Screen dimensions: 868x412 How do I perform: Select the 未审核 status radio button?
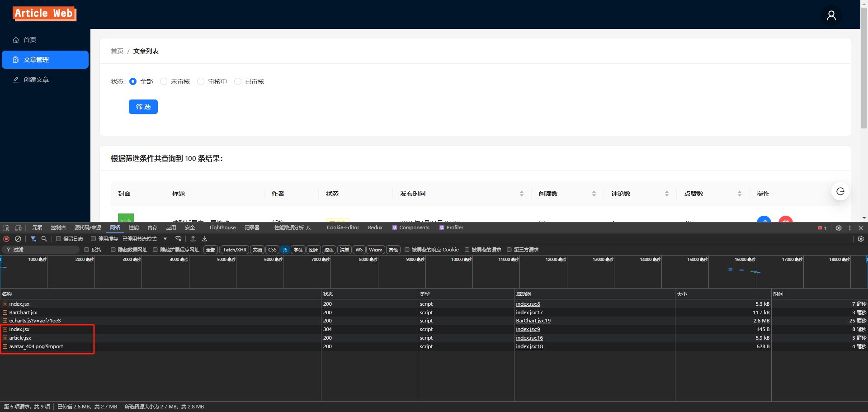[164, 81]
